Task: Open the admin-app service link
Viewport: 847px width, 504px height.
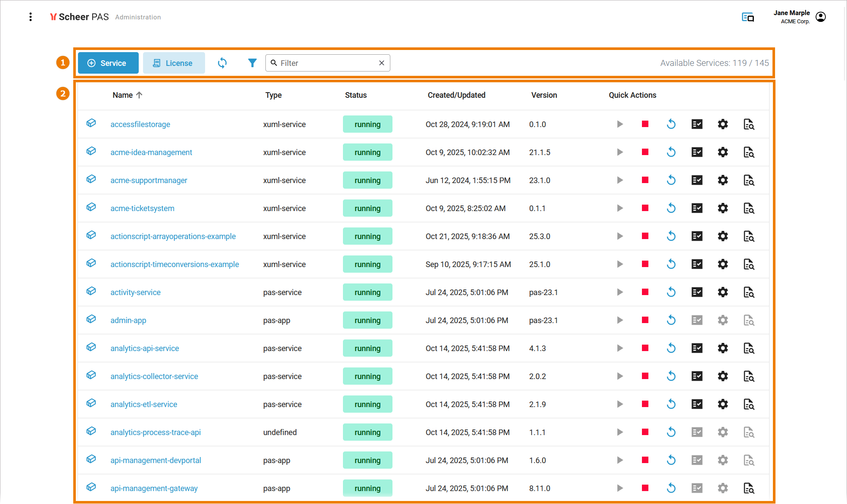Action: pyautogui.click(x=128, y=320)
